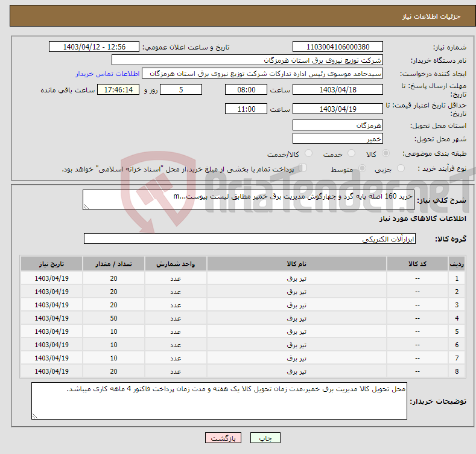Image resolution: width=476 pixels, height=454 pixels.
Task: Click the جزئیات اطلاعات نیاز page header
Action: [x=431, y=16]
